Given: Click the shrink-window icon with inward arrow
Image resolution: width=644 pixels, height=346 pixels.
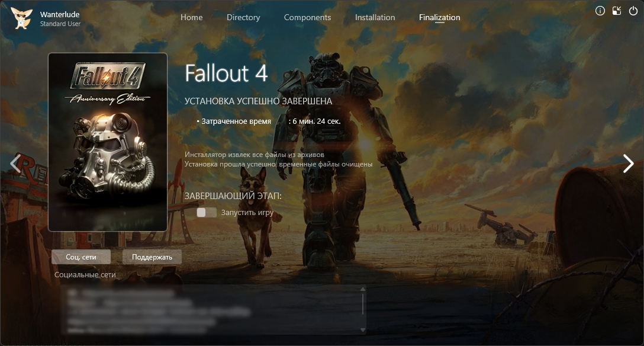Looking at the screenshot, I should click(x=617, y=11).
